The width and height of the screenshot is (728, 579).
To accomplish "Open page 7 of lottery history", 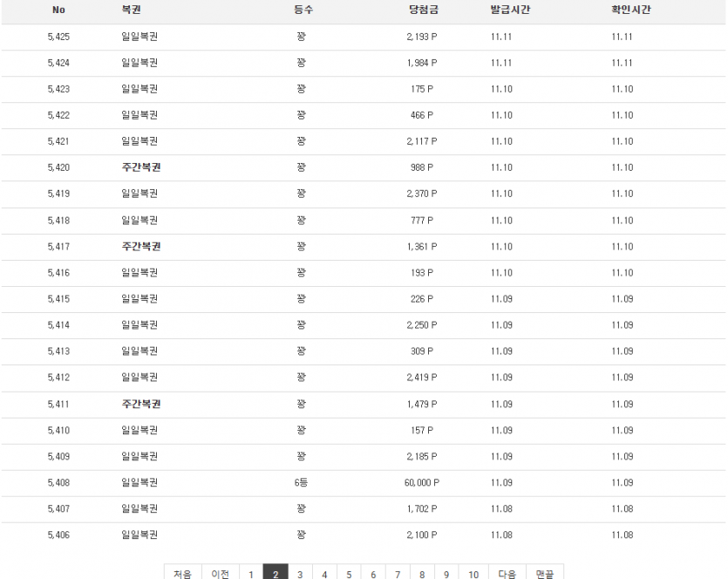I will [x=397, y=573].
